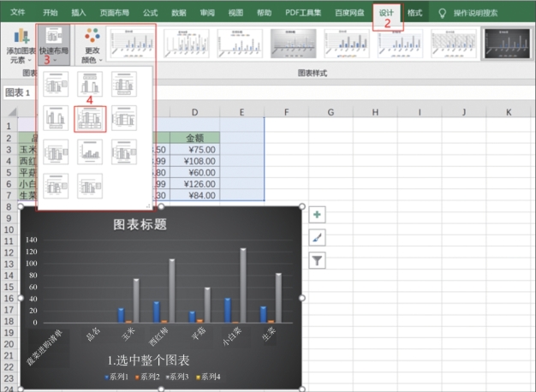Open the 公式 tab
The image size is (536, 392).
[151, 13]
